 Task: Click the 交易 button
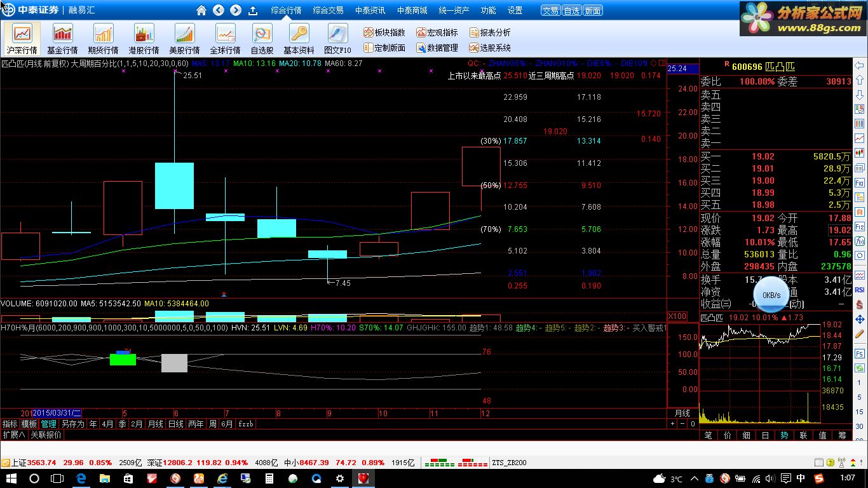(550, 11)
